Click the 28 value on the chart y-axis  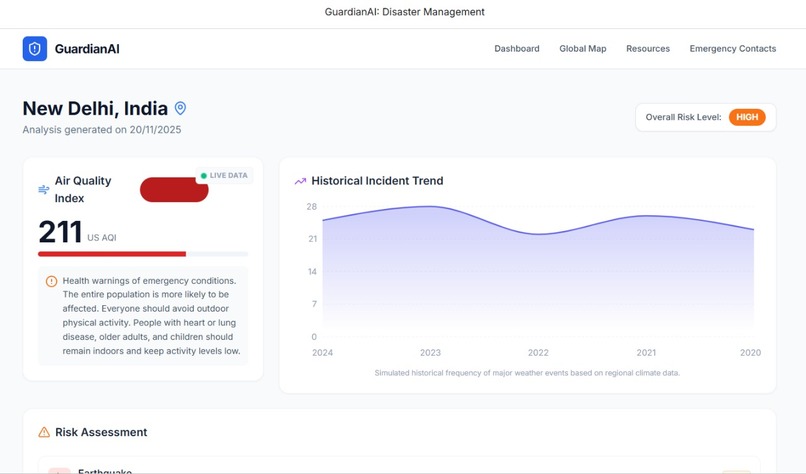coord(312,207)
